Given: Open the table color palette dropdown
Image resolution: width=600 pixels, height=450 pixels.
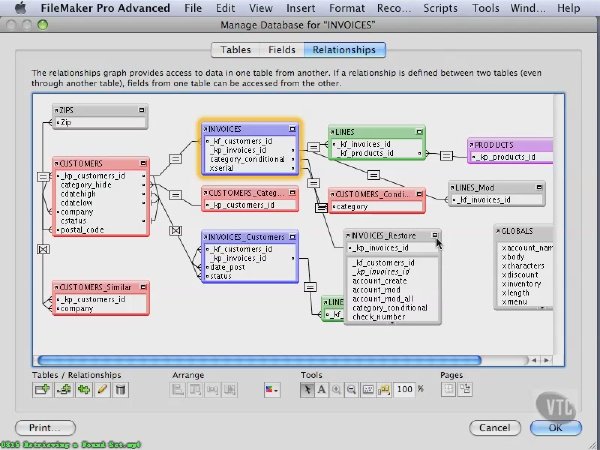Looking at the screenshot, I should click(x=272, y=390).
